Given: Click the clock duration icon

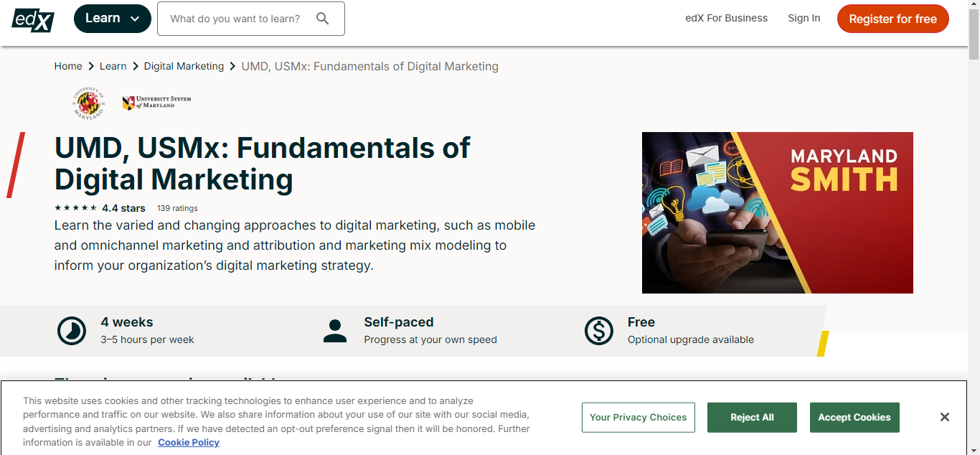Looking at the screenshot, I should click(72, 331).
